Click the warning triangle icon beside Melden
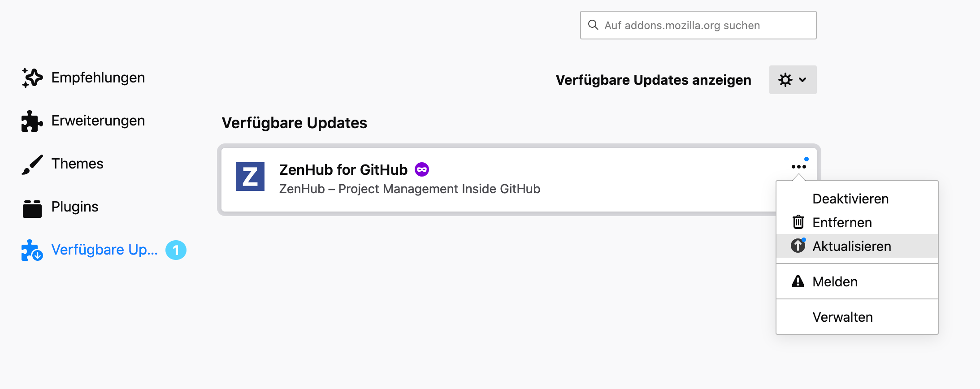 point(798,281)
